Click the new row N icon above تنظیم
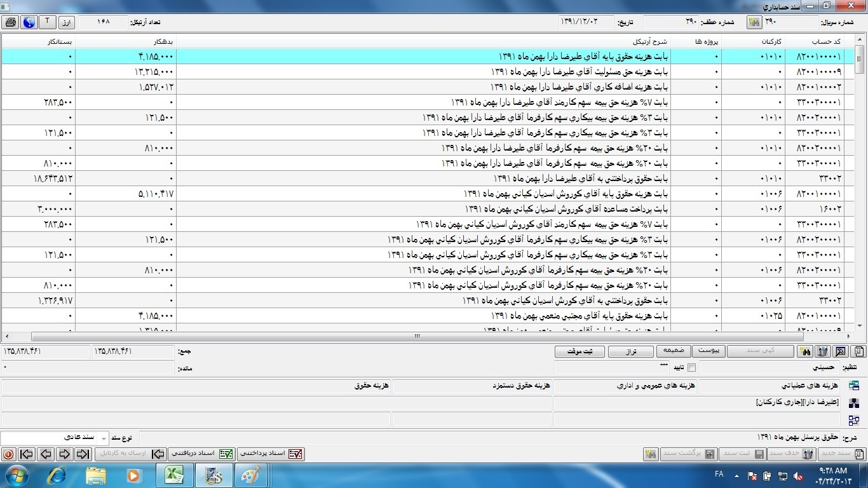This screenshot has height=488, width=868. tap(858, 351)
